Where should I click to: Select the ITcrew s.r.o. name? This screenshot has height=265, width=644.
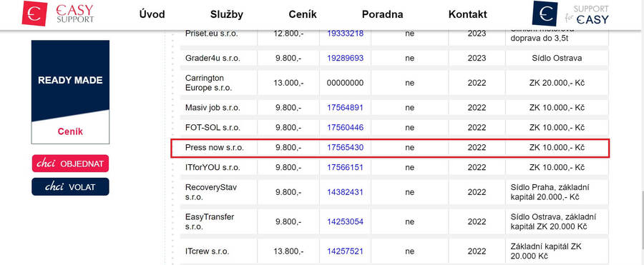[207, 251]
